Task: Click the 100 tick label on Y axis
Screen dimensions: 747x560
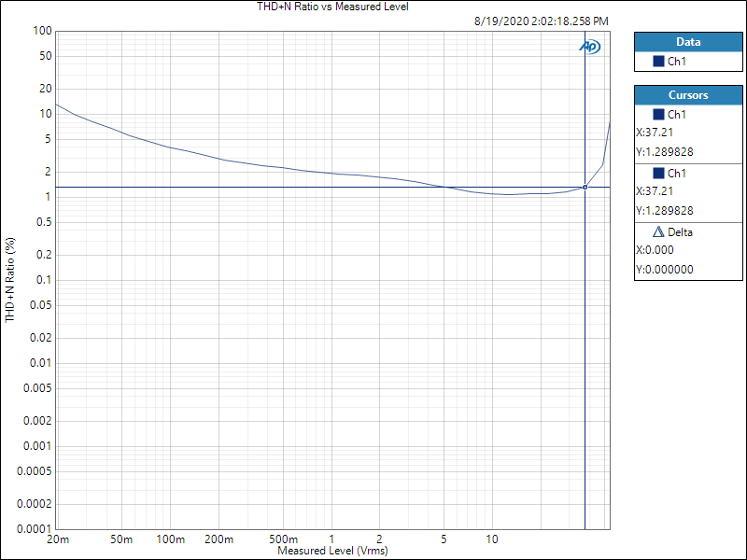Action: 42,31
